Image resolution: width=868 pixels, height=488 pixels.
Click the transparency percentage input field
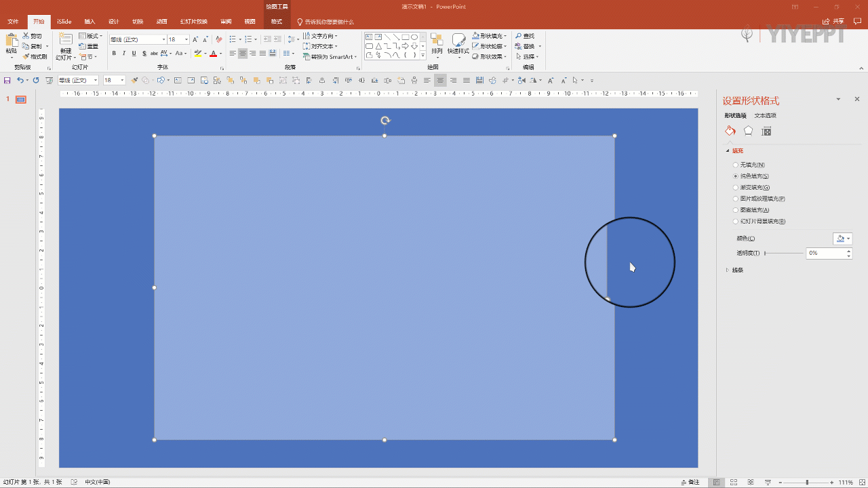[825, 253]
